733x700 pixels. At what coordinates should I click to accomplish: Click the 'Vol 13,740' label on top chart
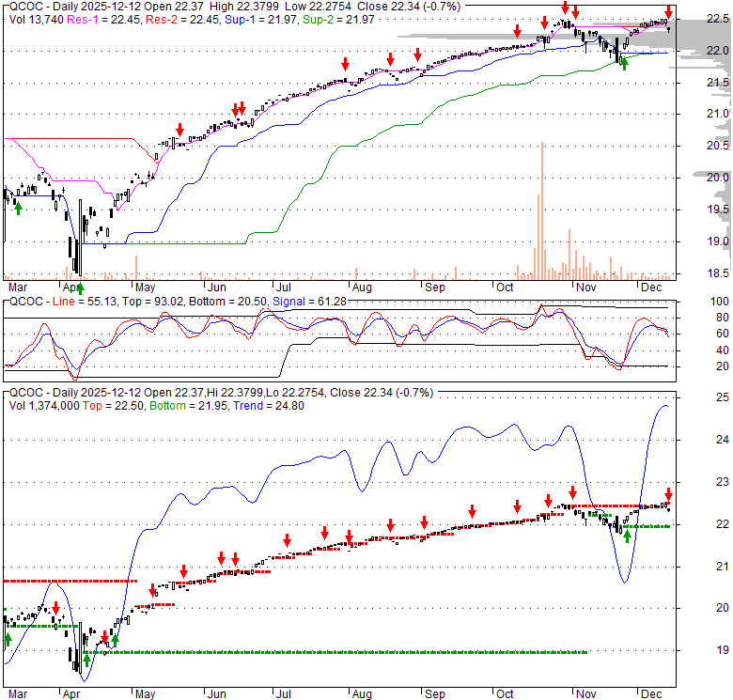pyautogui.click(x=37, y=20)
